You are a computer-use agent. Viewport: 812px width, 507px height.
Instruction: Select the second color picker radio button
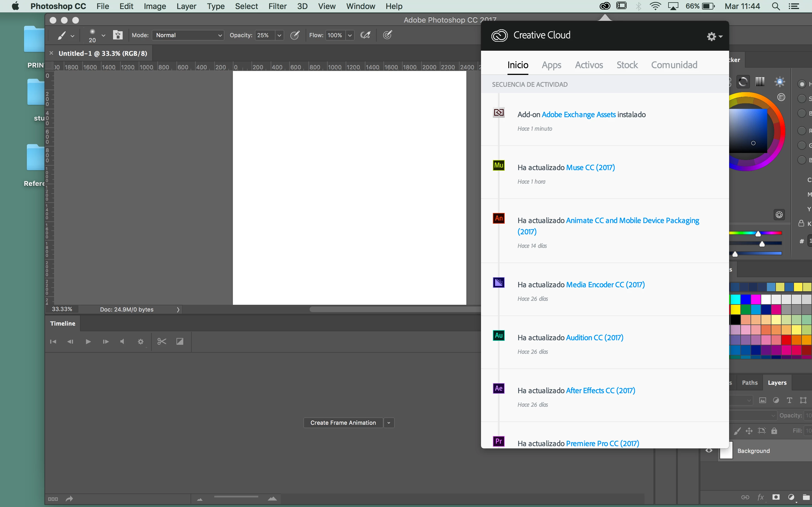(802, 99)
